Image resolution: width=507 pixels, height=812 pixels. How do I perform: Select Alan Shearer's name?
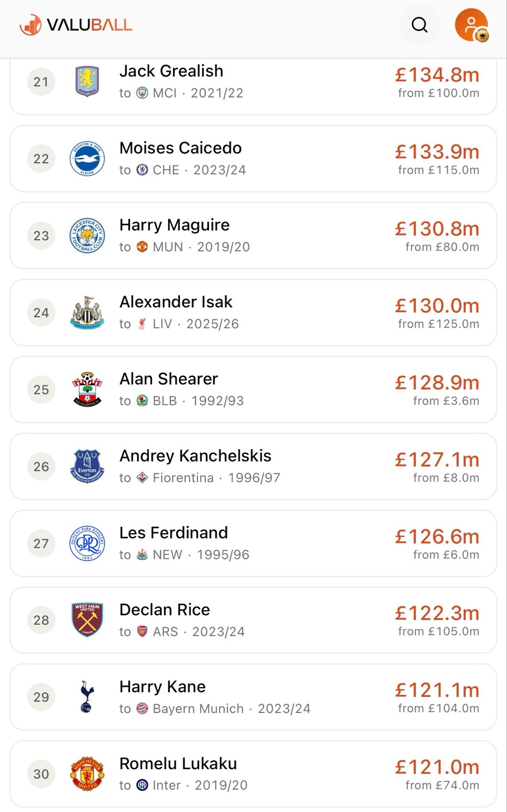(x=169, y=379)
